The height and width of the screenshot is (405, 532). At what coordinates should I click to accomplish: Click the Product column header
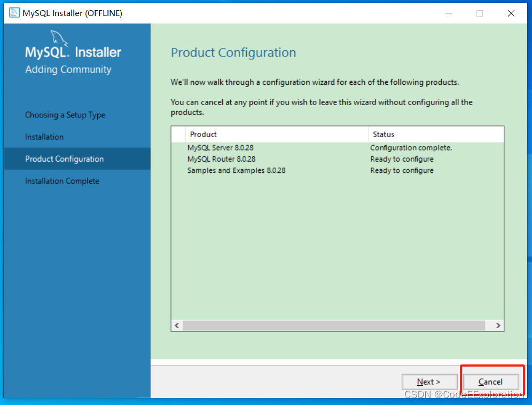tap(277, 134)
